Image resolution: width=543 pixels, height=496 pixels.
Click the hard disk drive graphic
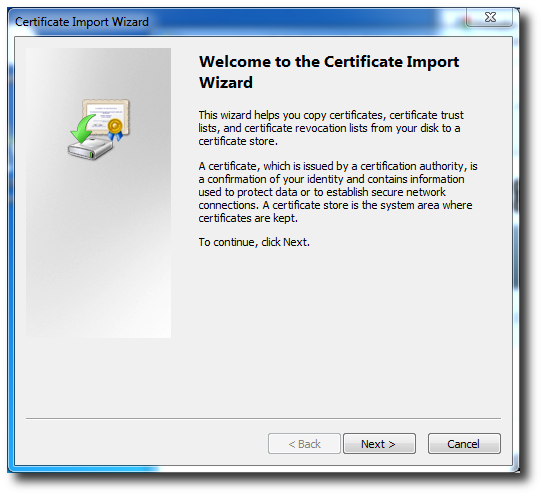(x=91, y=148)
